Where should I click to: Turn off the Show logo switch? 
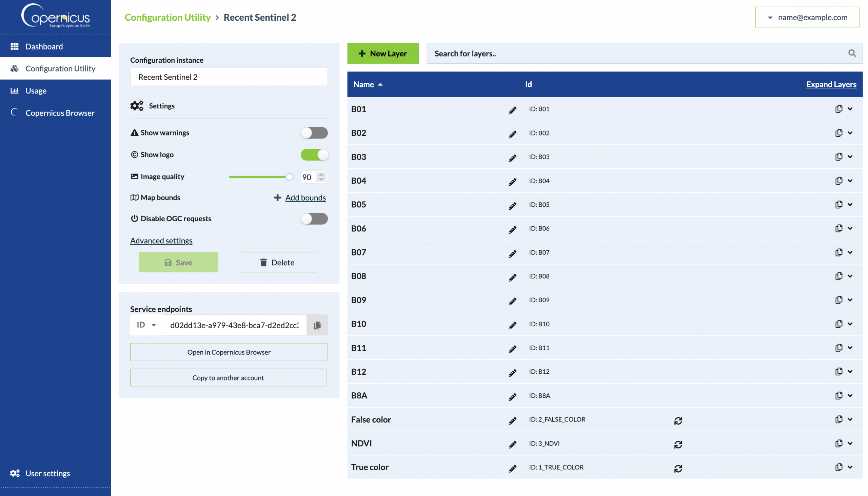click(x=314, y=154)
